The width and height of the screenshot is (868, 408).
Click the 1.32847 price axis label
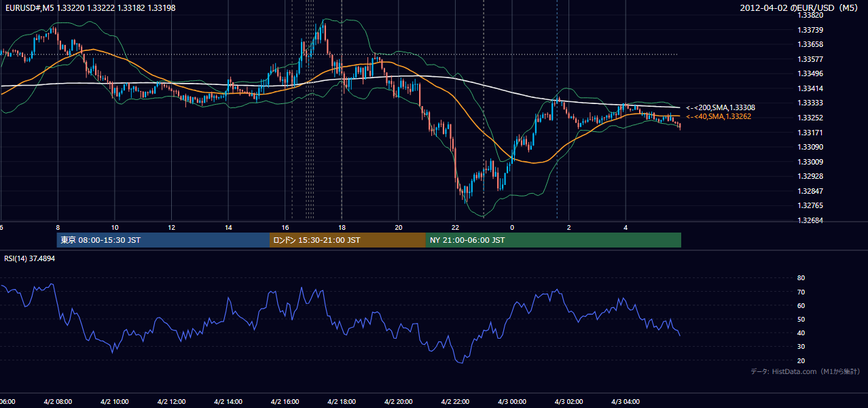click(810, 191)
